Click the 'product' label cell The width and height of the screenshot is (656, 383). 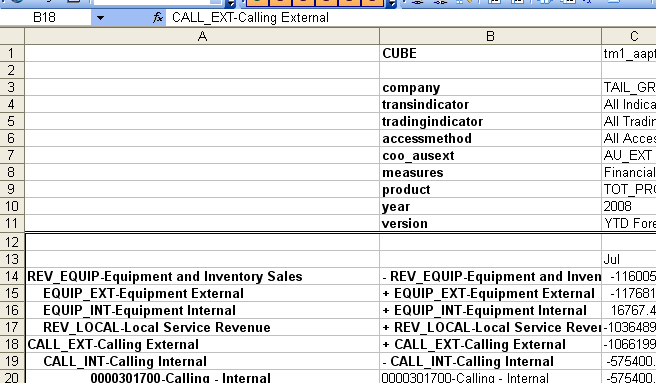[x=490, y=189]
